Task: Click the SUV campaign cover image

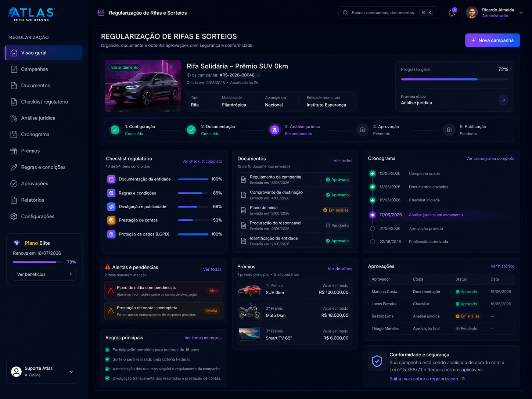Action: (143, 86)
